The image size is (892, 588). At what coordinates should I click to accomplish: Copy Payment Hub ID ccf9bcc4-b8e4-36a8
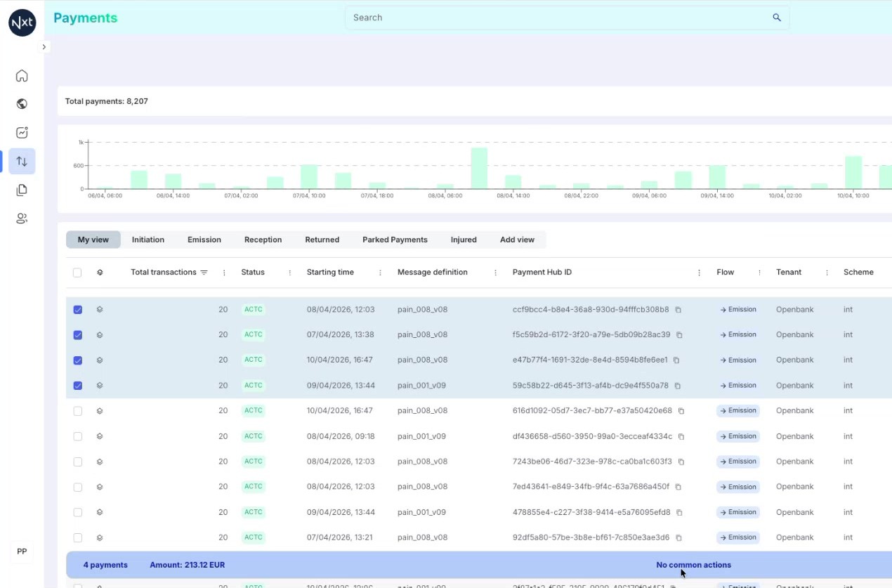tap(678, 310)
